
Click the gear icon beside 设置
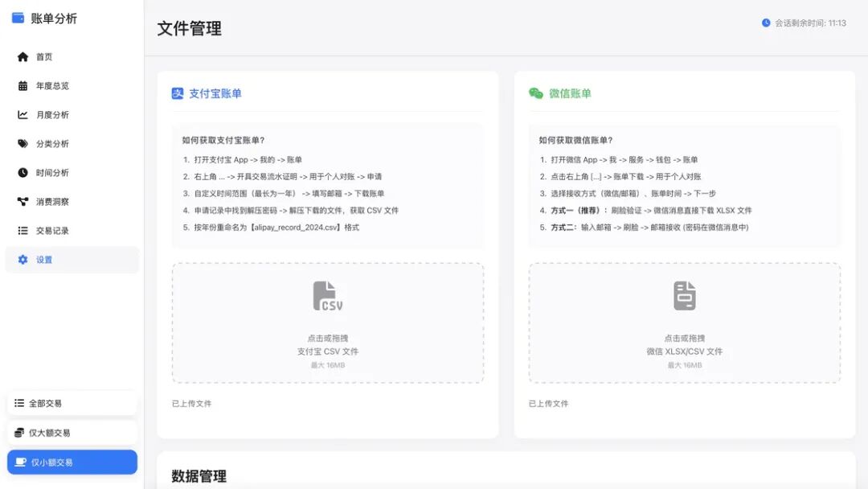[x=23, y=260]
